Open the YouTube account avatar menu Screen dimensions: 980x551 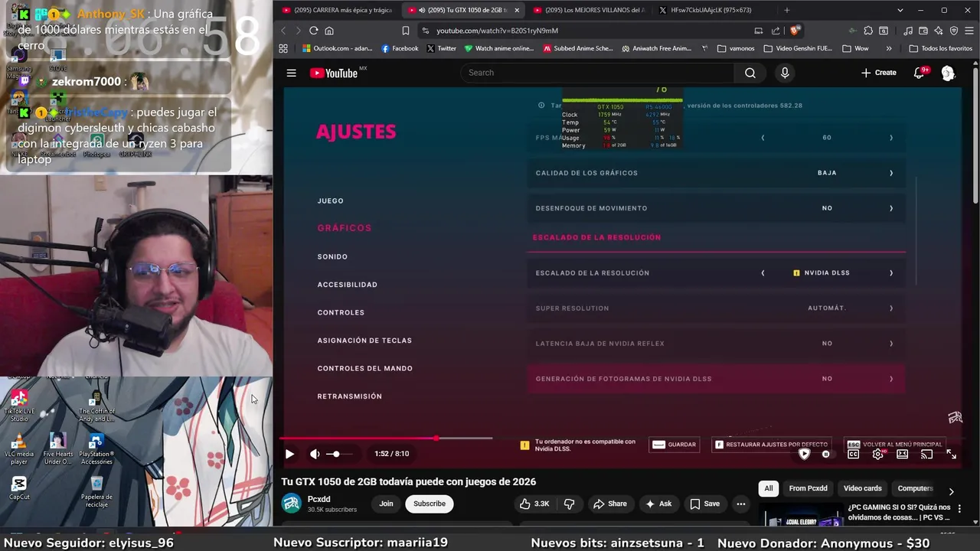coord(948,73)
